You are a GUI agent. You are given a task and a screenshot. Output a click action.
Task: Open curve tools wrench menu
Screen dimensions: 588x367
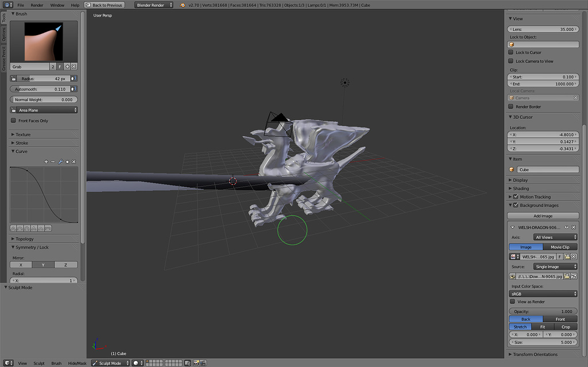[60, 162]
